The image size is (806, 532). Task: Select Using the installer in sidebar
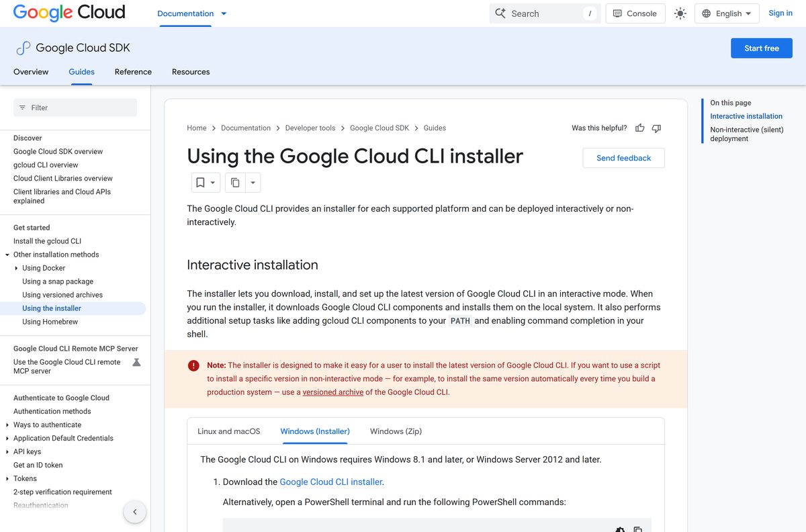pyautogui.click(x=52, y=308)
